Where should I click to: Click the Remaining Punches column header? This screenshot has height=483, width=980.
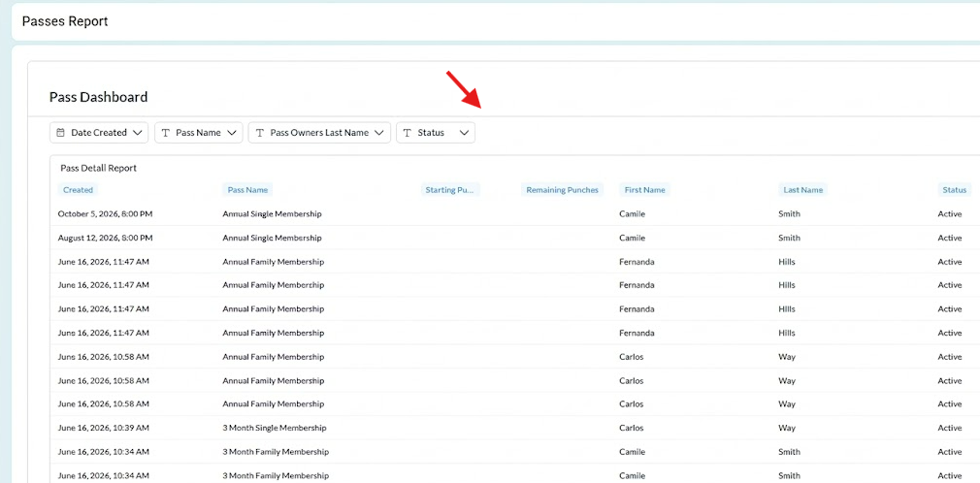[x=562, y=190]
